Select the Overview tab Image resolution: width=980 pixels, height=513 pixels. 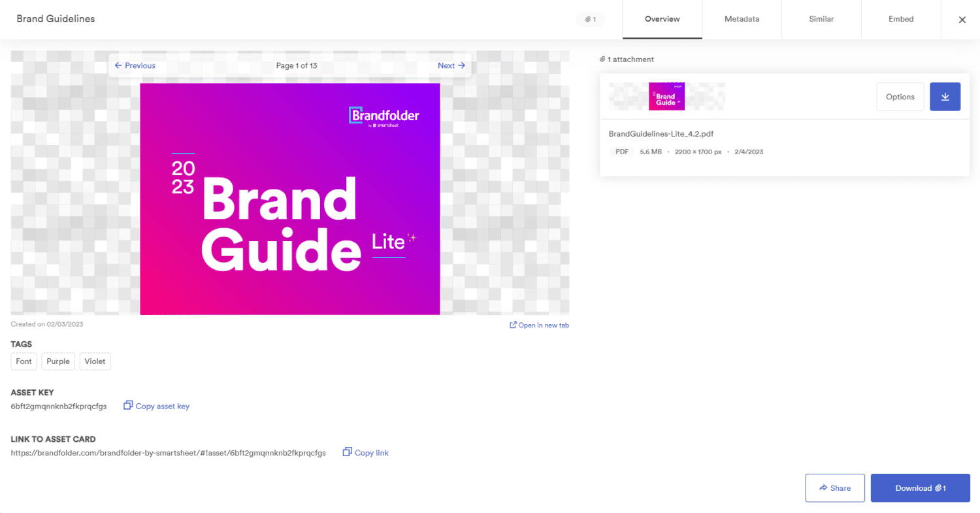click(x=662, y=20)
